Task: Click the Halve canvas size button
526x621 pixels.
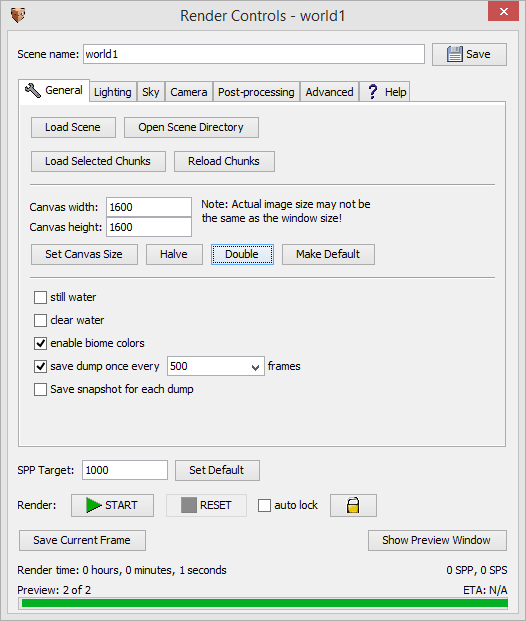Action: (x=174, y=254)
